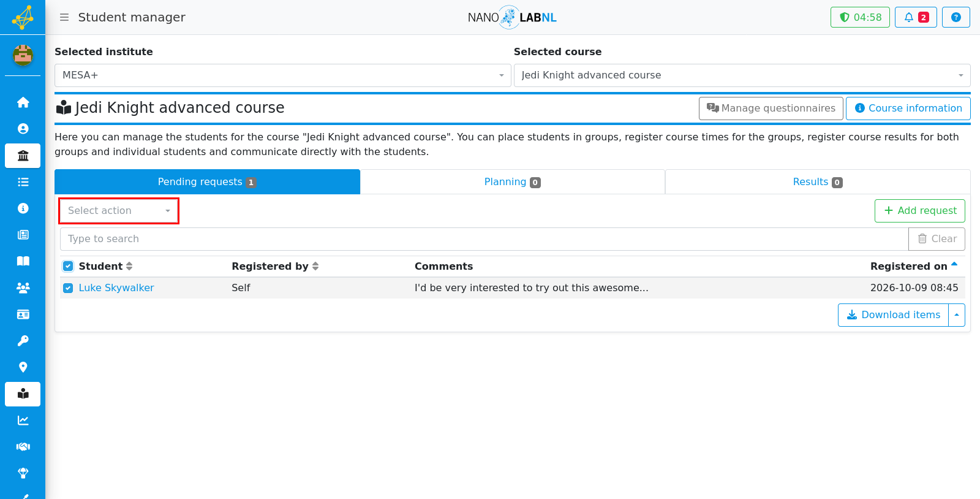Click the info circle sidebar icon
The height and width of the screenshot is (499, 980).
pos(23,208)
